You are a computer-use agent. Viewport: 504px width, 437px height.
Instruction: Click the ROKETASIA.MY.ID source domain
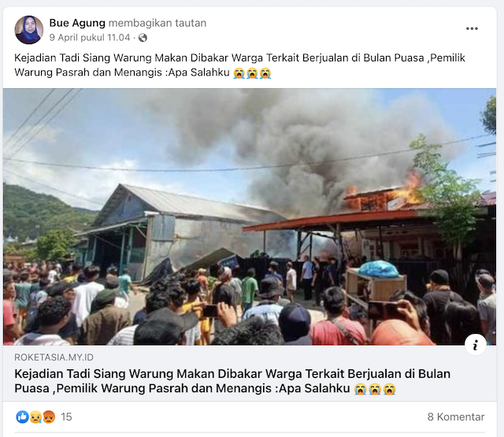point(54,357)
